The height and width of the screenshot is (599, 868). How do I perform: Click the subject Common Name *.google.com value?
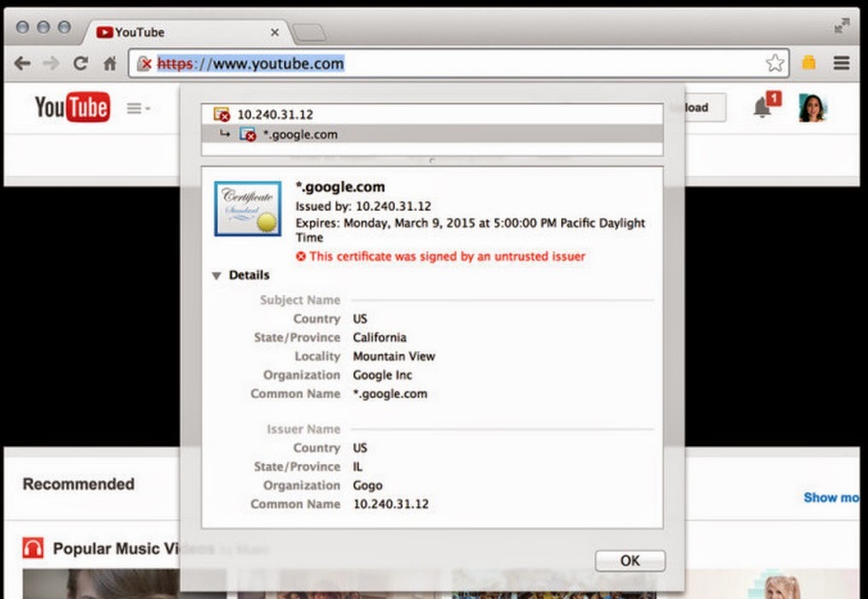pos(390,394)
